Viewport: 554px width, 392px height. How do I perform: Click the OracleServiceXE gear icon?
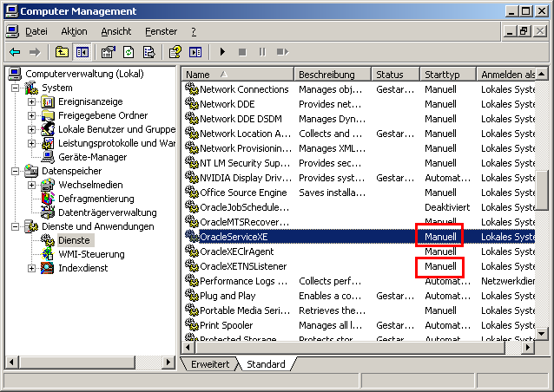(192, 237)
